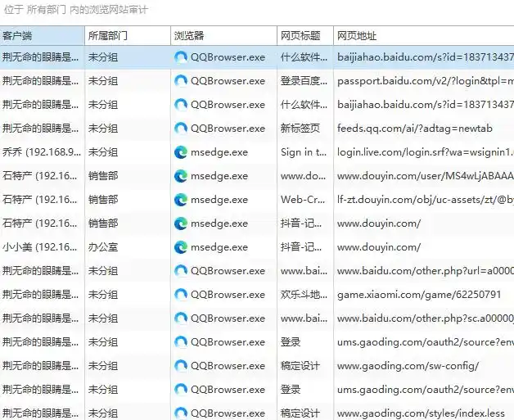Click msedge.exe text in login.live.com row
Viewport: 514px width, 420px height.
219,152
